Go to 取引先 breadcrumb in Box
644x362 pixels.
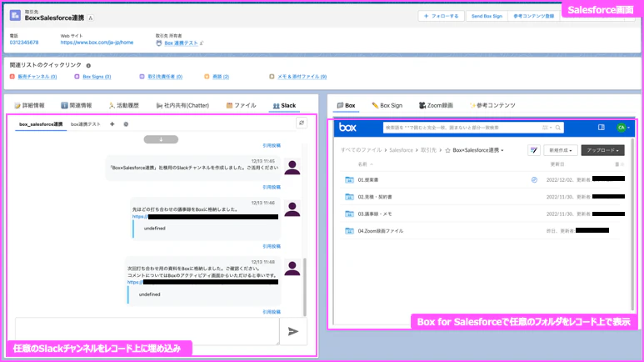pos(428,150)
